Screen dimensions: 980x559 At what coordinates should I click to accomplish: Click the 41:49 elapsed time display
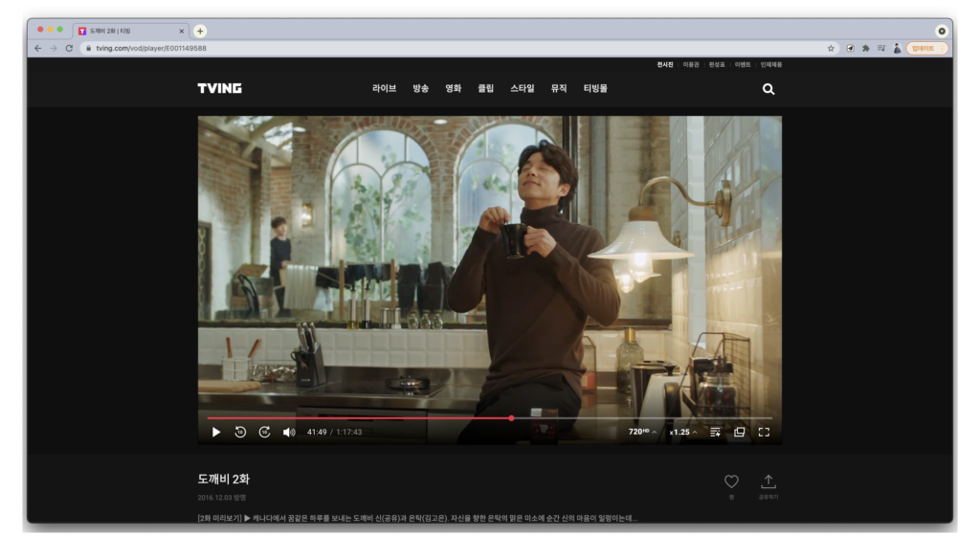point(317,432)
